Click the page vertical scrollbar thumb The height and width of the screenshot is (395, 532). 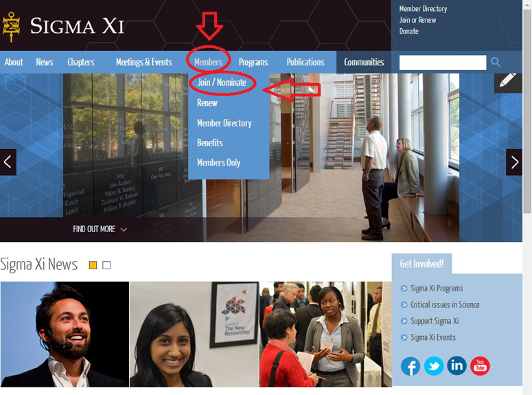click(527, 111)
